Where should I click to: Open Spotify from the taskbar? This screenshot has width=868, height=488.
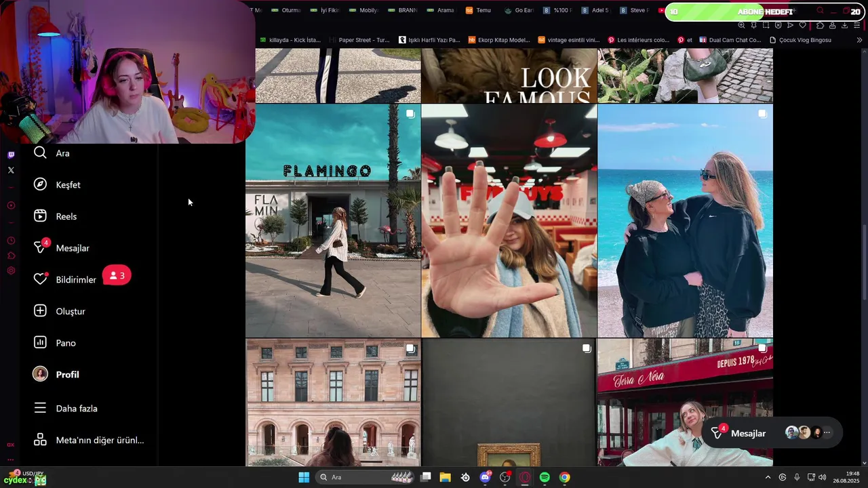(x=545, y=477)
